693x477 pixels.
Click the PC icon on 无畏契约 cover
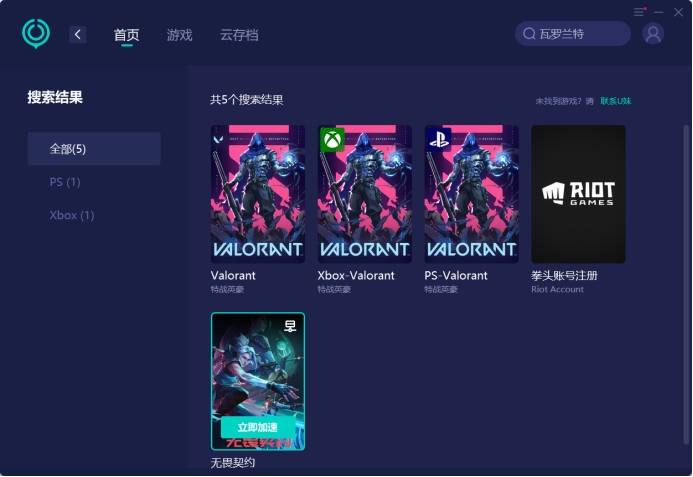tap(290, 326)
